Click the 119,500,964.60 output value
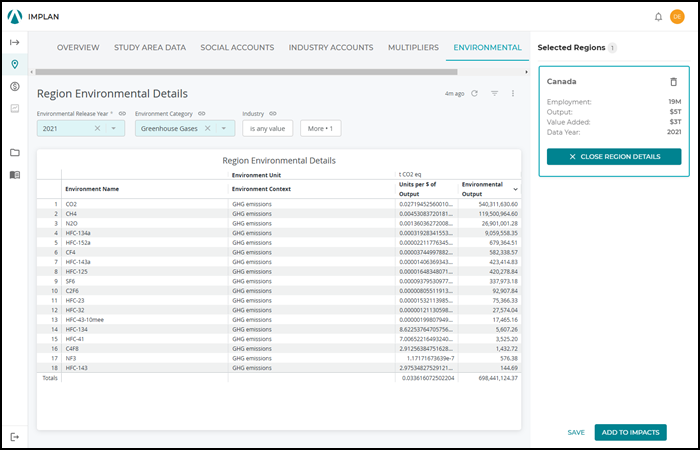 click(x=498, y=214)
